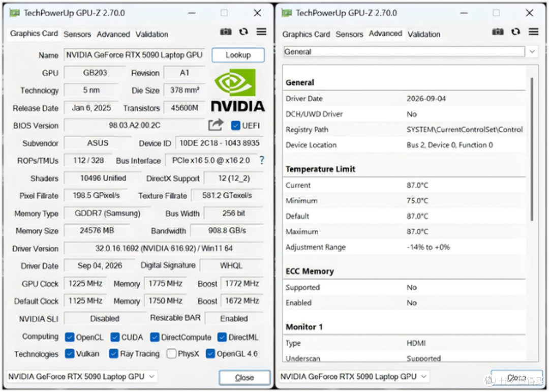Click the Bus Interface question mark help icon
The height and width of the screenshot is (392, 549).
pos(262,161)
